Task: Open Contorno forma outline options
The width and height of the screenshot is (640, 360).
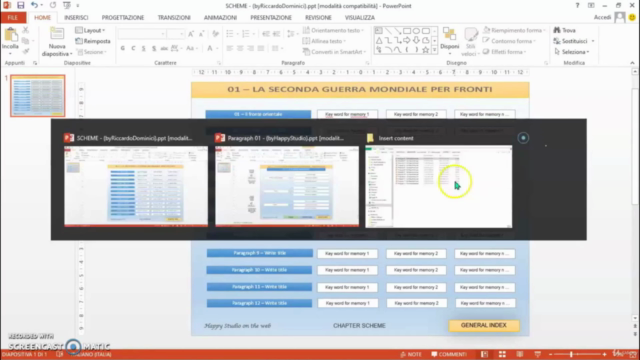Action: pyautogui.click(x=509, y=41)
